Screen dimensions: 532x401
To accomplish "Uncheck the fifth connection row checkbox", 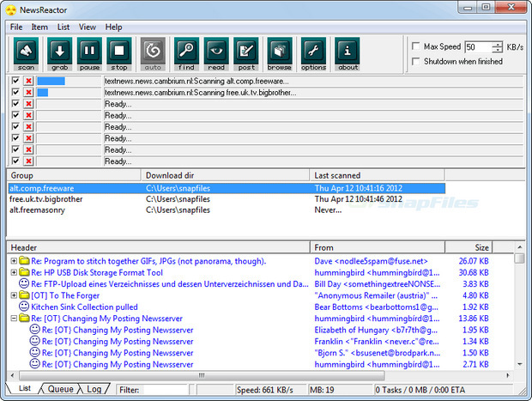I will pos(15,126).
